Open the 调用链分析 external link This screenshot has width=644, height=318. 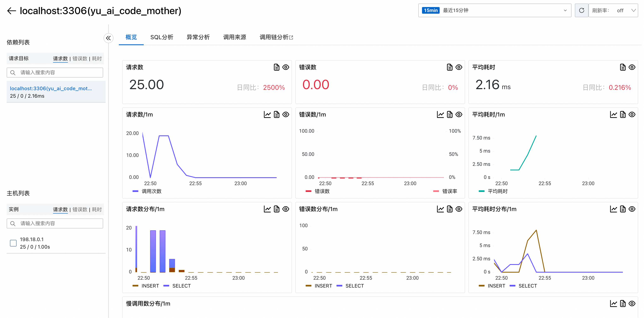(276, 37)
